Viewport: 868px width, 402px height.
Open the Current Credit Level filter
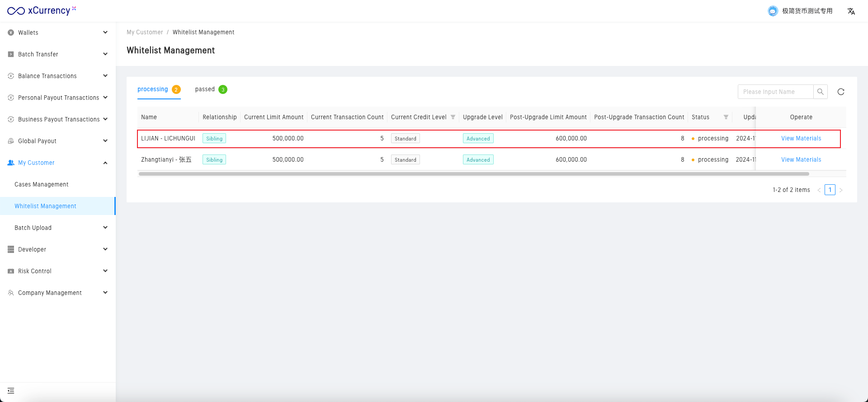pos(453,117)
